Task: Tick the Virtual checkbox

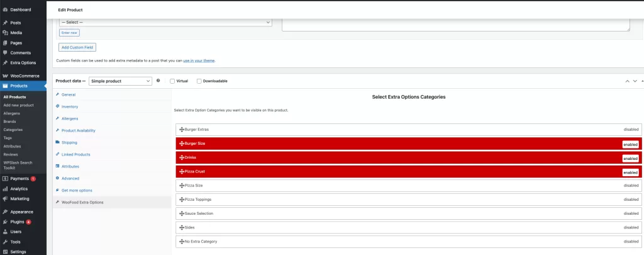Action: [x=172, y=81]
